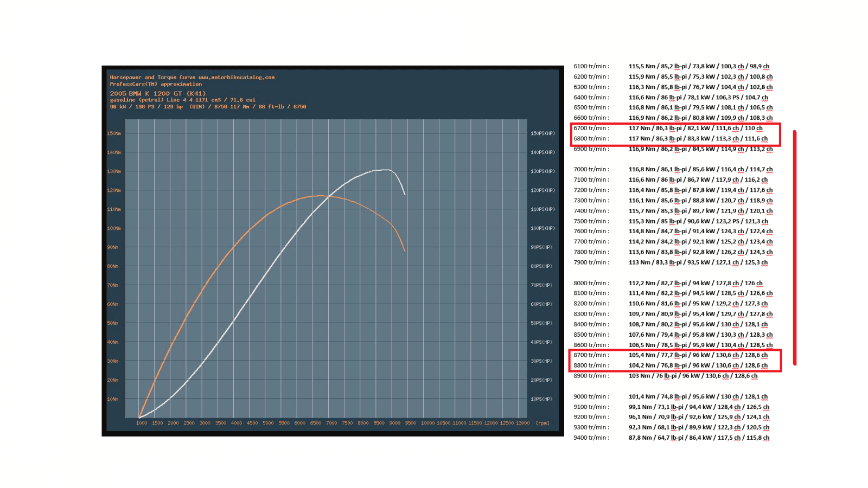This screenshot has width=868, height=488.
Task: Click the 6100 tr/min row at top
Action: pos(673,67)
